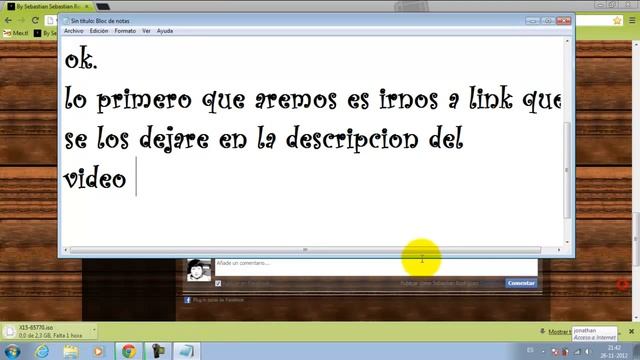
Task: Switch to Chrome via taskbar icon
Action: [x=129, y=351]
